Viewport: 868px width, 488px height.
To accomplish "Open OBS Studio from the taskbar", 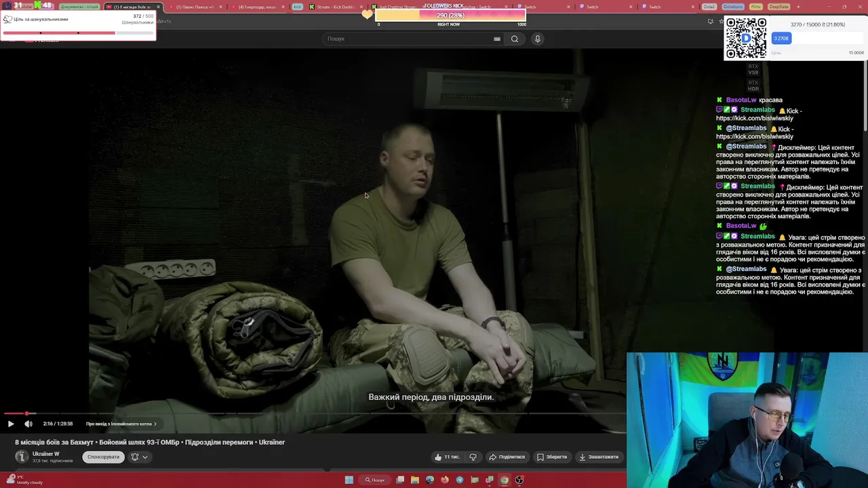I will [x=519, y=480].
